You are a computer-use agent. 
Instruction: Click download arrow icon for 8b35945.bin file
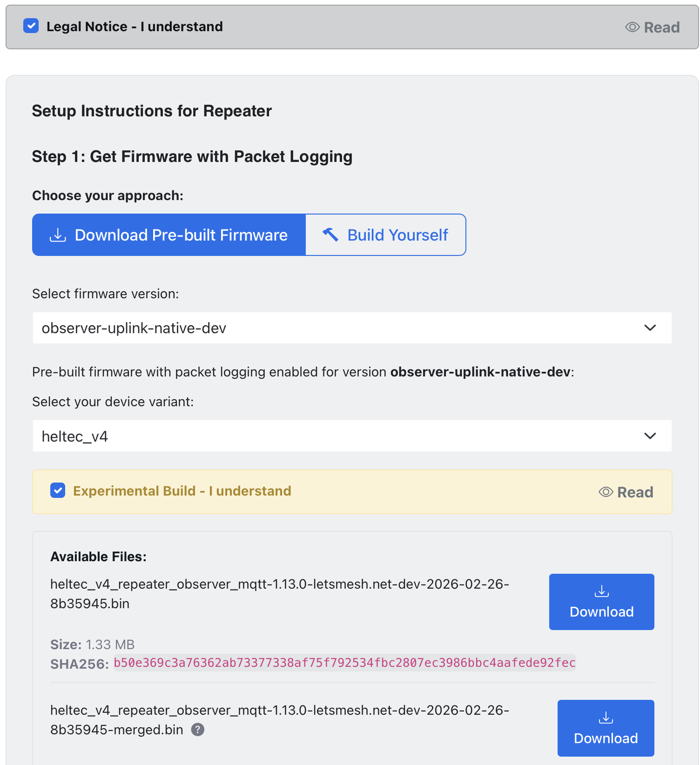point(601,591)
